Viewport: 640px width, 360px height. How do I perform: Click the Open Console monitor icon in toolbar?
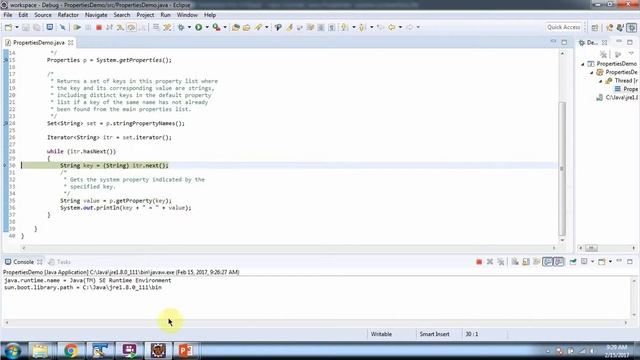click(49, 27)
